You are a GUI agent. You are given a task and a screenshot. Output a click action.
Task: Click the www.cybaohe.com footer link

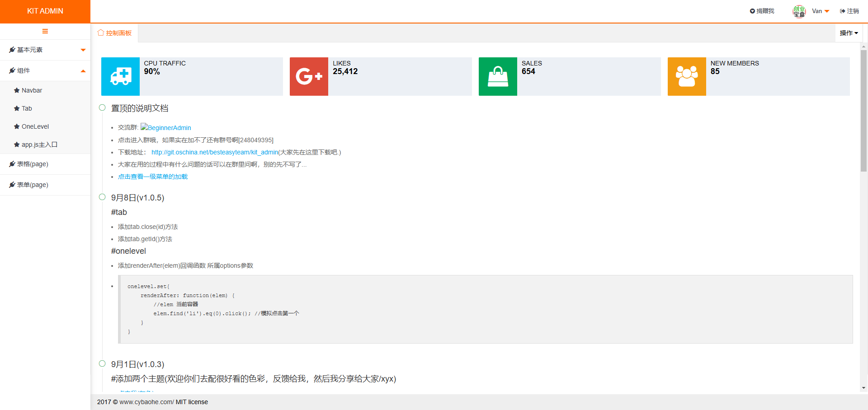[x=146, y=402]
